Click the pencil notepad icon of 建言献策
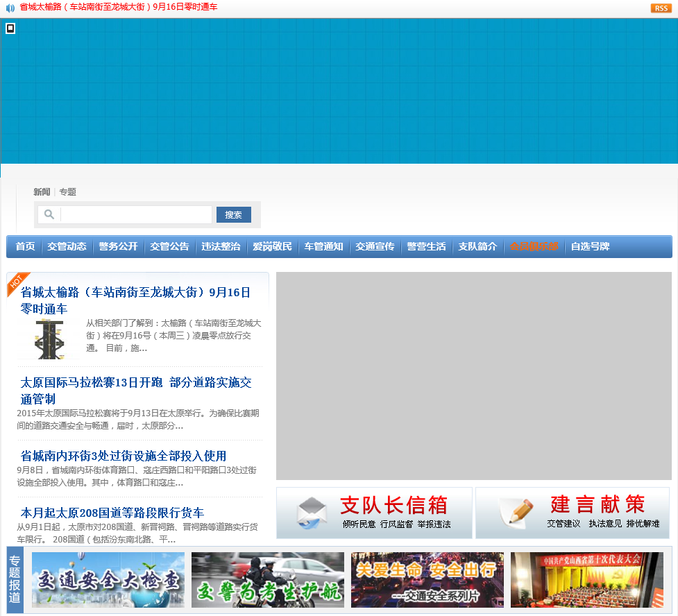The image size is (678, 616). pyautogui.click(x=517, y=513)
